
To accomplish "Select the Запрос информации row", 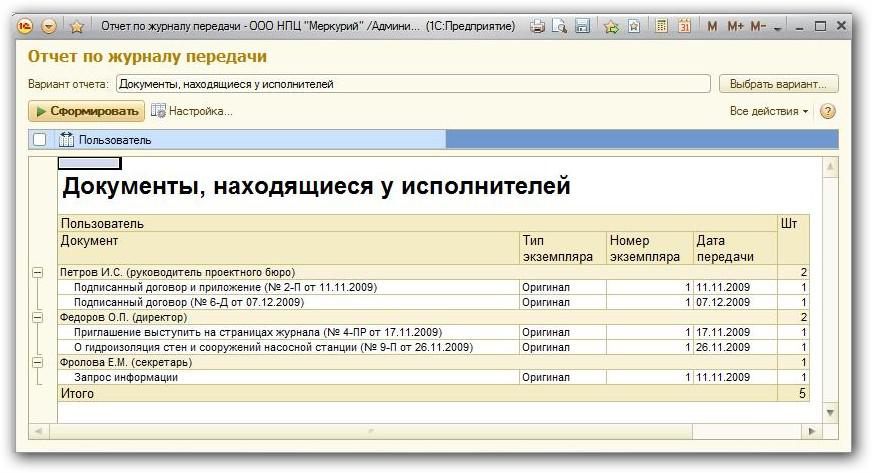I will click(x=433, y=377).
